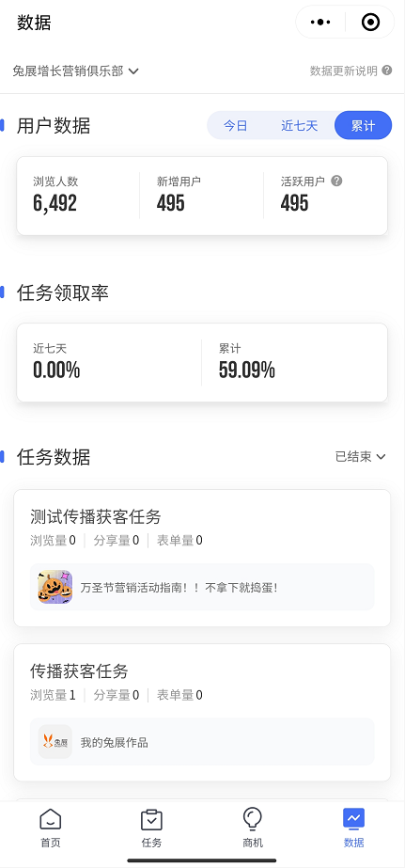Open the 传播获客任务 task card title
Screen dimensions: 405x868
tap(79, 671)
